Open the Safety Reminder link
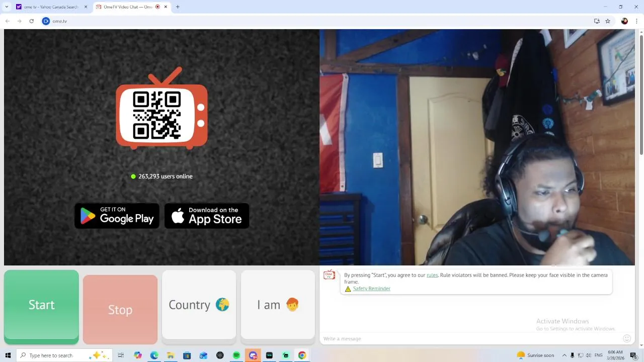The image size is (644, 362). click(371, 289)
